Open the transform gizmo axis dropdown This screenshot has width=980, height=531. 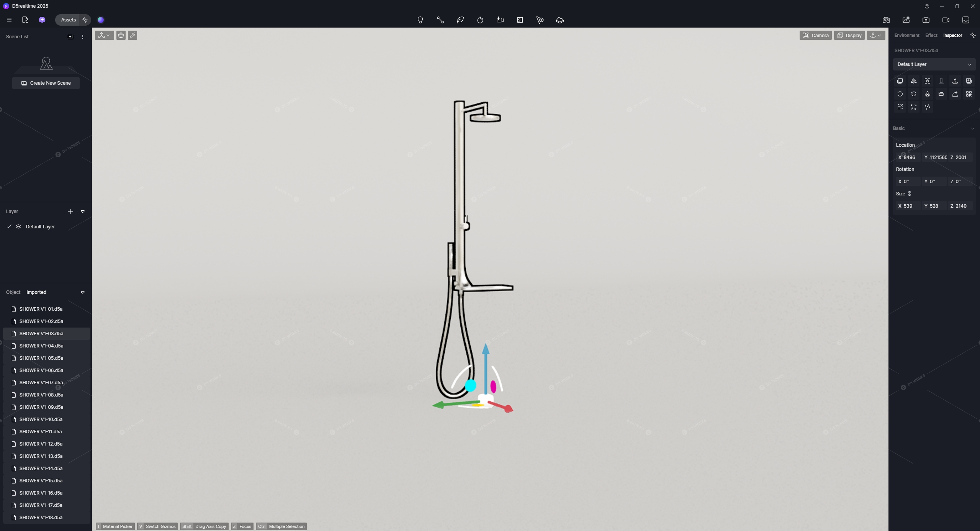point(104,35)
